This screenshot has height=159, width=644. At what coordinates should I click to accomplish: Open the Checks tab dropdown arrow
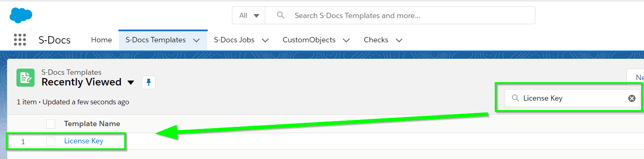[x=399, y=40]
